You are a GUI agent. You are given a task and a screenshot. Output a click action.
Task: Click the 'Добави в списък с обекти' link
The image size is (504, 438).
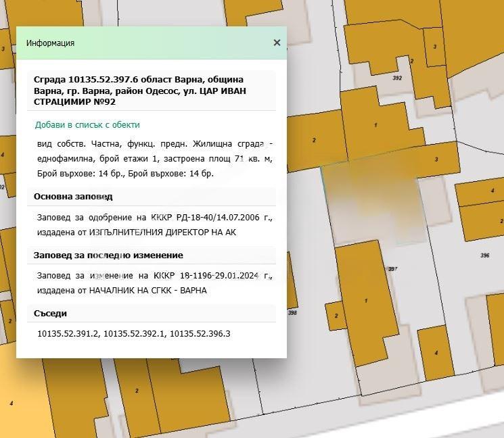[87, 124]
